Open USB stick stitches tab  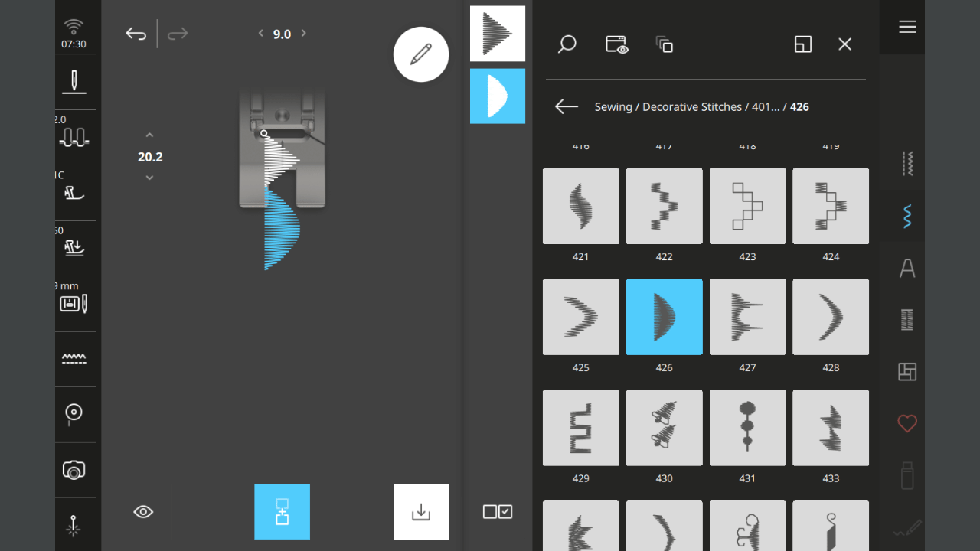coord(907,475)
